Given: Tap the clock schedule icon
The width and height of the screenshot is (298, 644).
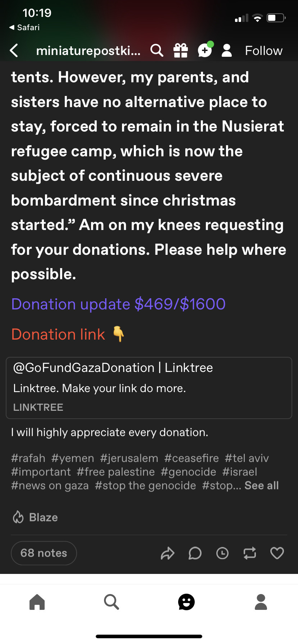Looking at the screenshot, I should coord(222,553).
